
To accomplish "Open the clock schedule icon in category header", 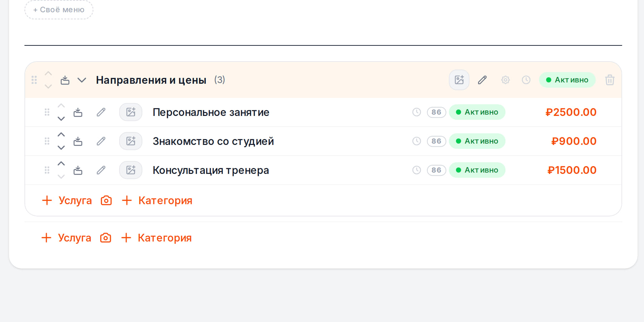I will pos(526,80).
